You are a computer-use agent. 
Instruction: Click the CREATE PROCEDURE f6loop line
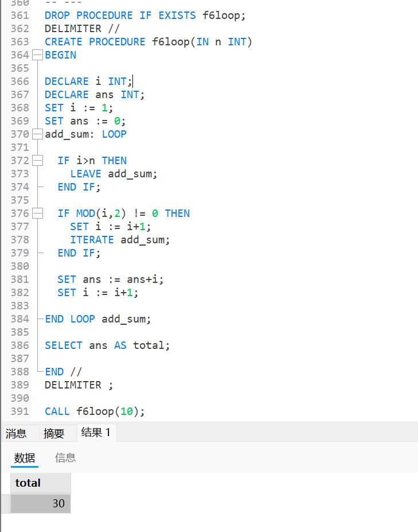pyautogui.click(x=148, y=42)
